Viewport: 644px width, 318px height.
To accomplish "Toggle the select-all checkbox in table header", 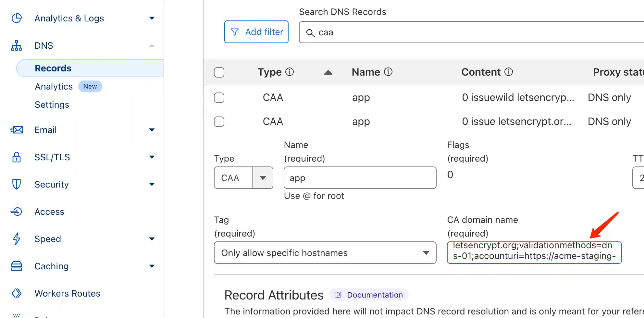I will 219,72.
